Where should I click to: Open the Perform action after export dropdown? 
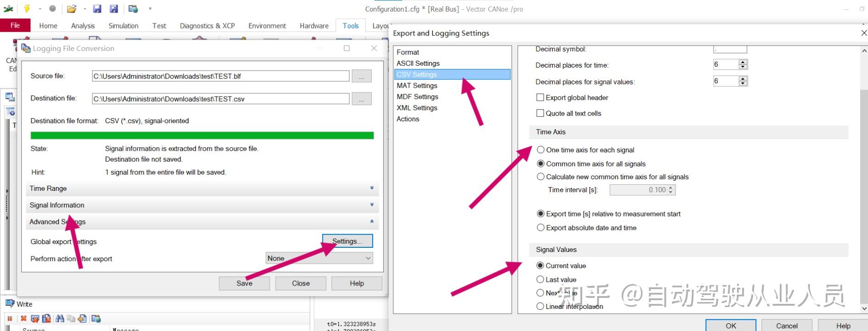[x=319, y=258]
